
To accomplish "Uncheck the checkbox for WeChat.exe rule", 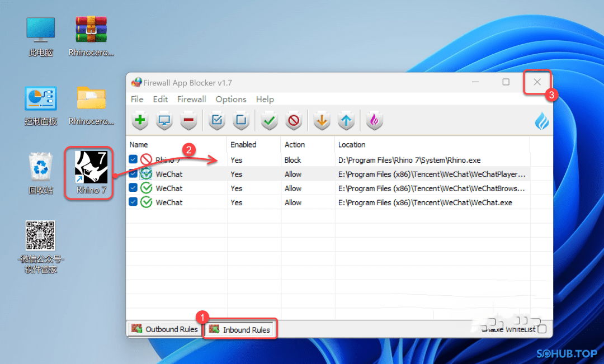I will click(x=133, y=202).
